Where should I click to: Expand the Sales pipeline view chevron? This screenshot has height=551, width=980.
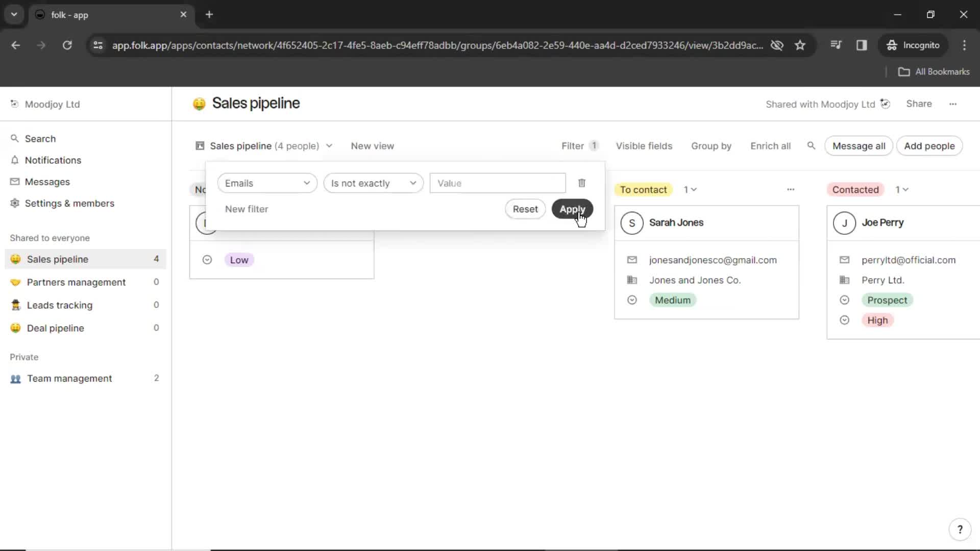(x=329, y=146)
